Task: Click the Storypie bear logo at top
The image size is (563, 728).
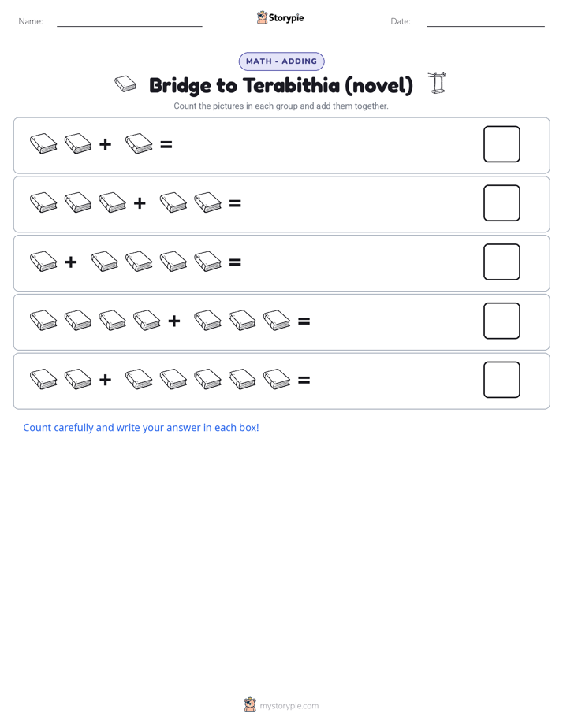Action: pyautogui.click(x=262, y=17)
